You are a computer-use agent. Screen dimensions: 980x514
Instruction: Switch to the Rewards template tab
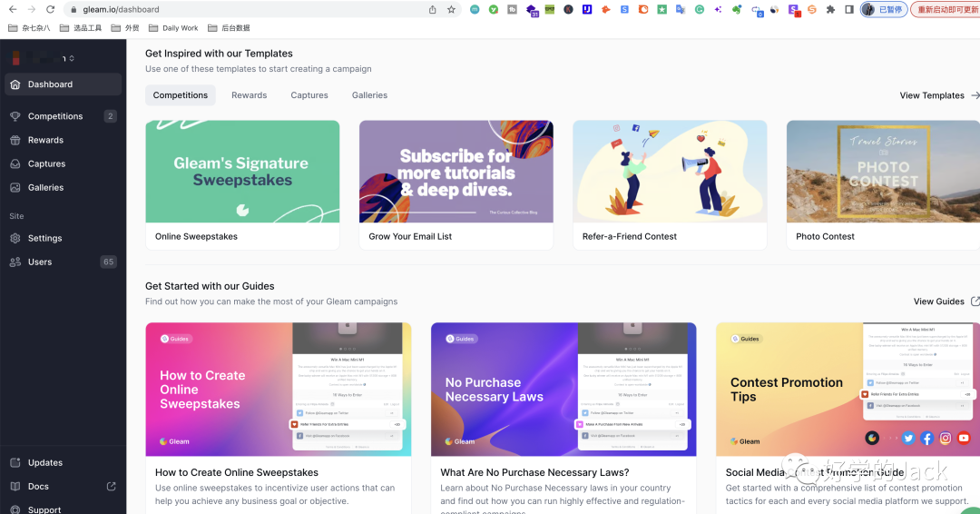[x=249, y=95]
